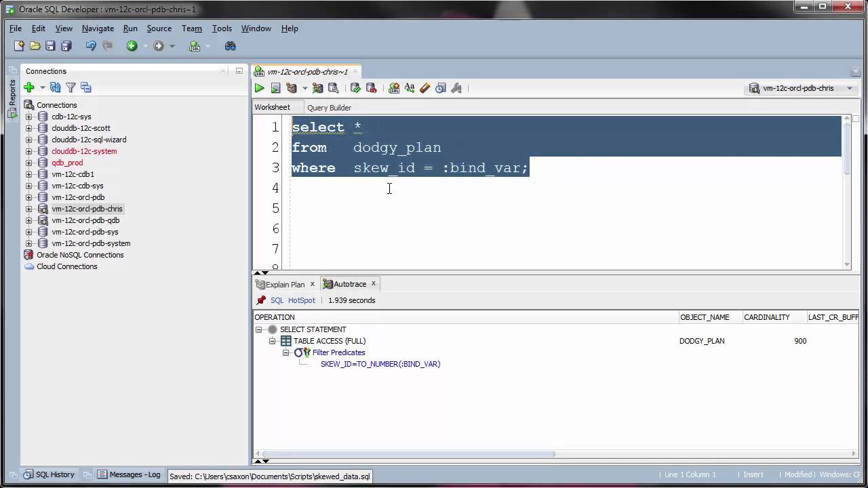Open file using the folder icon
868x488 pixels.
(35, 46)
